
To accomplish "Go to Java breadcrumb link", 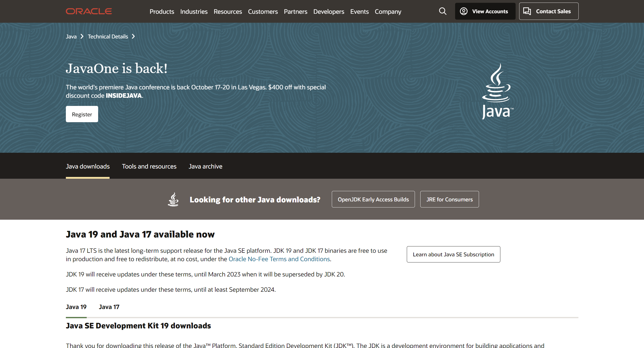I will click(71, 36).
